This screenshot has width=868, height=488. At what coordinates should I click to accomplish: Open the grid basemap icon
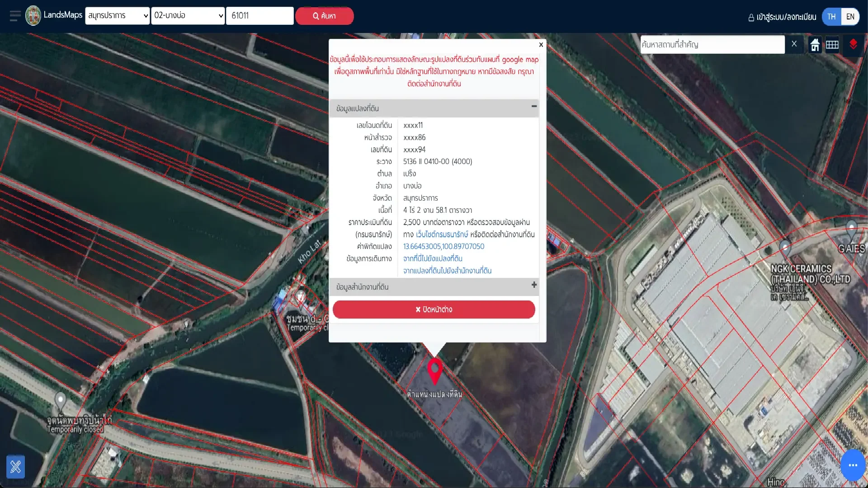tap(832, 45)
